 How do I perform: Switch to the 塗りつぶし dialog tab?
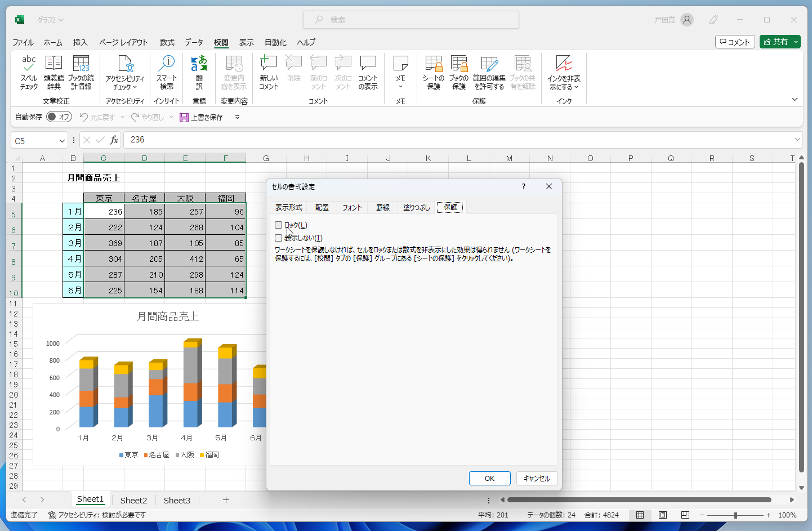[x=416, y=207]
